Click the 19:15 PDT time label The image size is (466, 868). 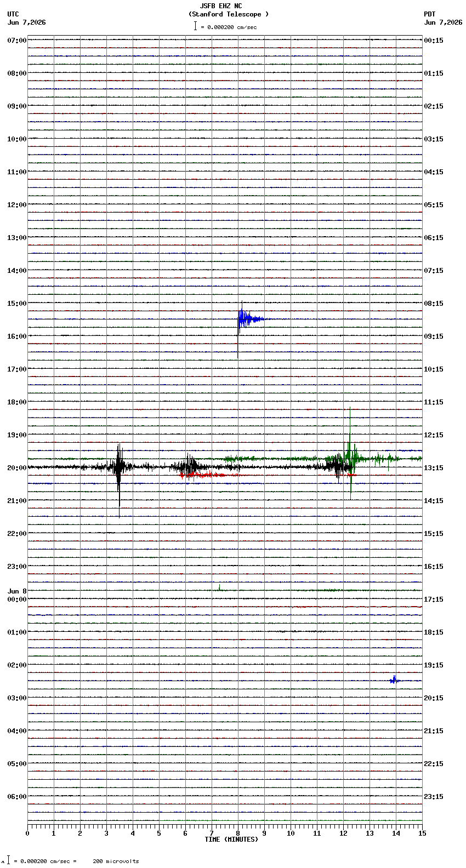434,665
